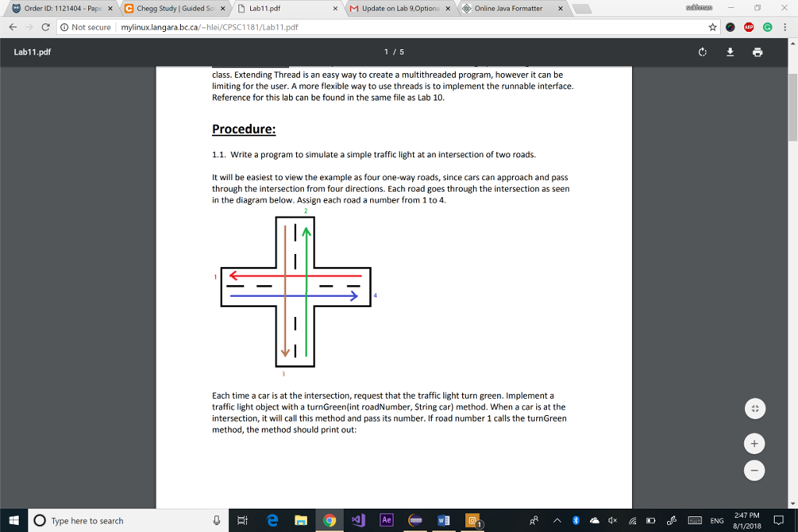Enable fit-to-page view in PDF viewer
Viewport: 798px width, 532px height.
coord(754,408)
